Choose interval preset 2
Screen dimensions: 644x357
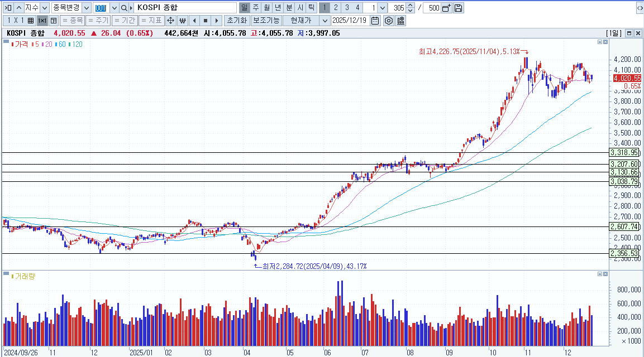click(336, 8)
